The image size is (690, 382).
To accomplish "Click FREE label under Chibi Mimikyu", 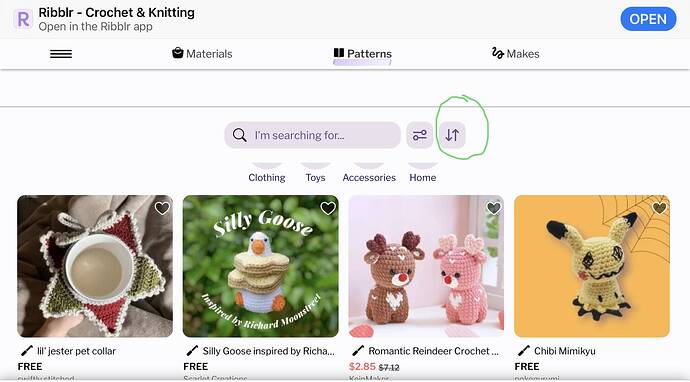I will [x=527, y=366].
